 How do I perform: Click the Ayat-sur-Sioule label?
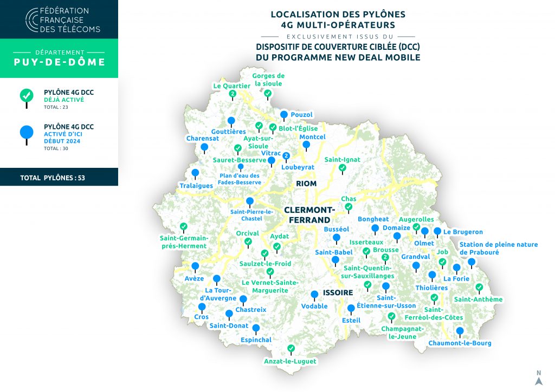[258, 142]
